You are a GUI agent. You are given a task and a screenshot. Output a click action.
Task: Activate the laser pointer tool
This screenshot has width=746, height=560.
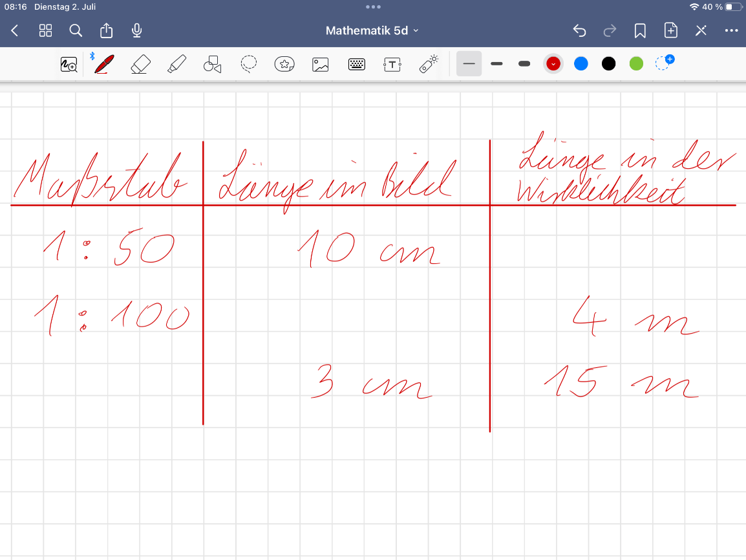pyautogui.click(x=429, y=63)
